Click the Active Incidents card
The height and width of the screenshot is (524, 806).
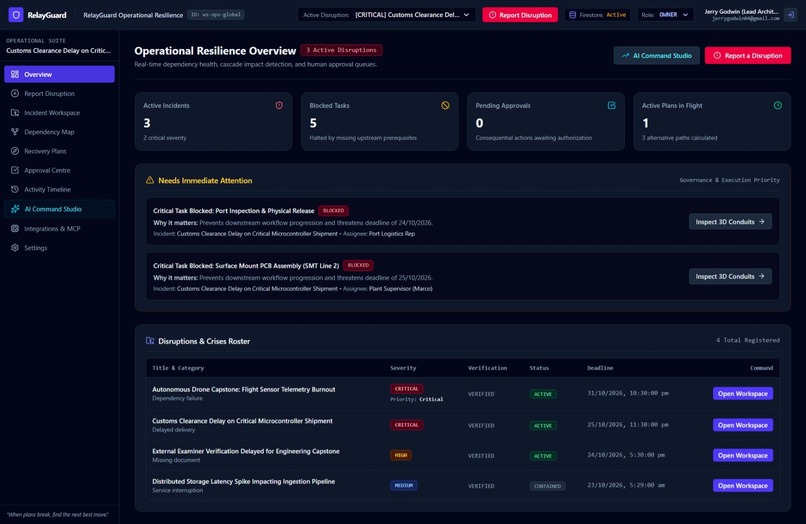pos(213,121)
